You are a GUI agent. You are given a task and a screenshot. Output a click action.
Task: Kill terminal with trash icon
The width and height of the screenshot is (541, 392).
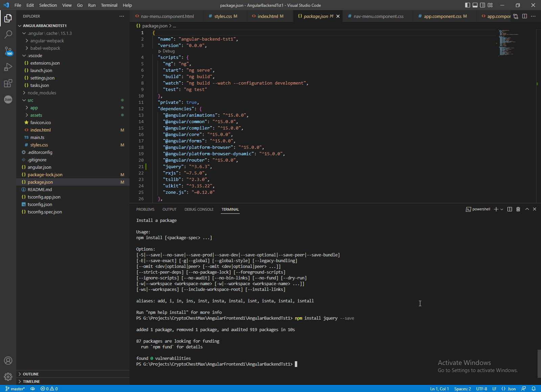coord(518,209)
